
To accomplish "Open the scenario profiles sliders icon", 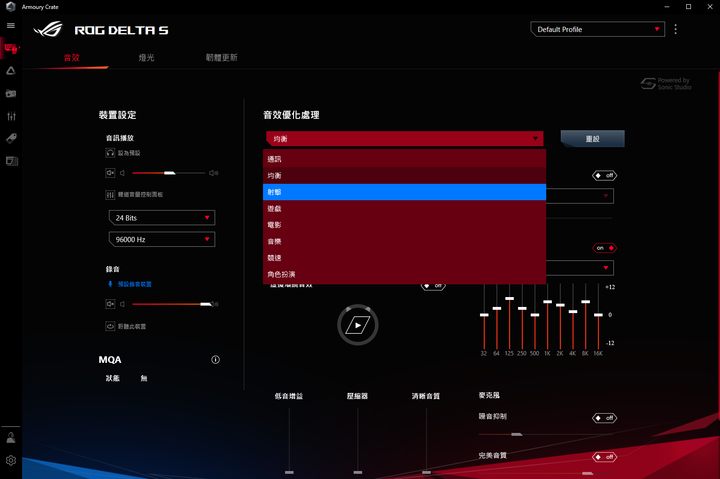I will (x=11, y=116).
